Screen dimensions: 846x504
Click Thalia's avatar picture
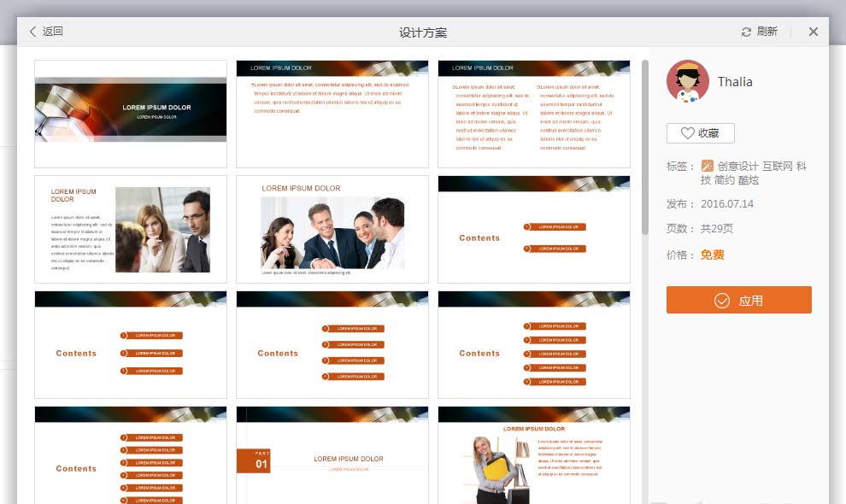pyautogui.click(x=687, y=81)
